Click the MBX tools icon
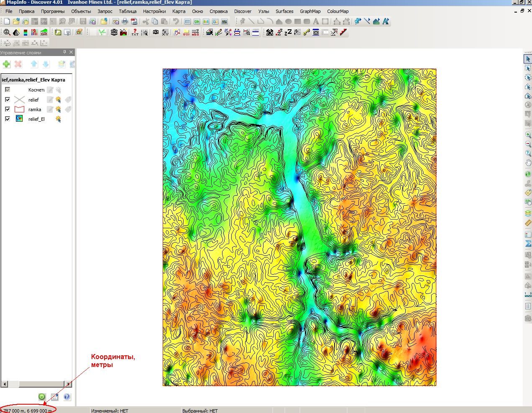The image size is (532, 413). (x=195, y=32)
